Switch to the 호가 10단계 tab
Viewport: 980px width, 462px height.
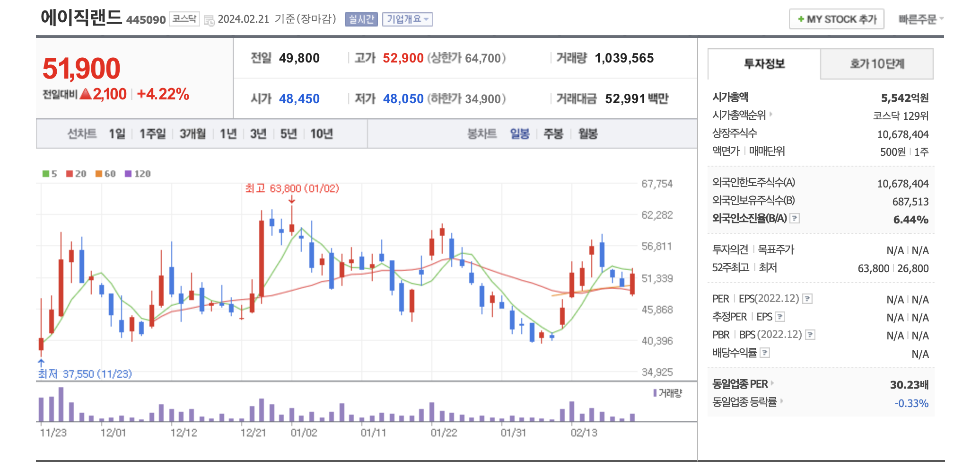[876, 64]
